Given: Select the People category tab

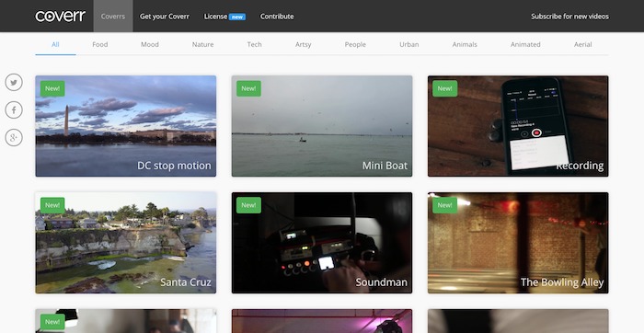Looking at the screenshot, I should click(x=355, y=44).
